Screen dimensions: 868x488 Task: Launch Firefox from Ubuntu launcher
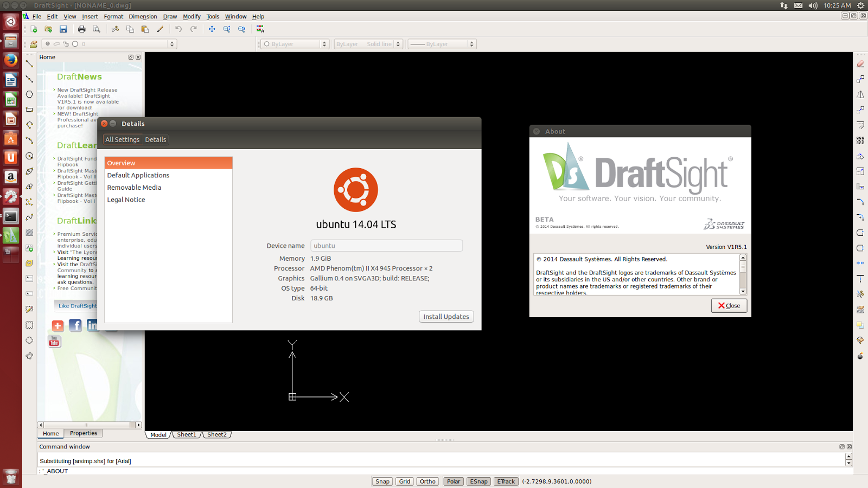[x=11, y=60]
